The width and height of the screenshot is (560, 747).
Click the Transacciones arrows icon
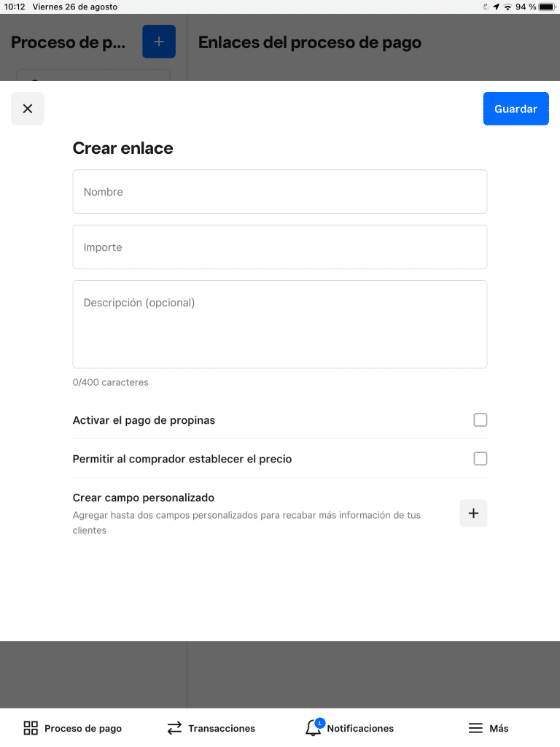(x=174, y=728)
